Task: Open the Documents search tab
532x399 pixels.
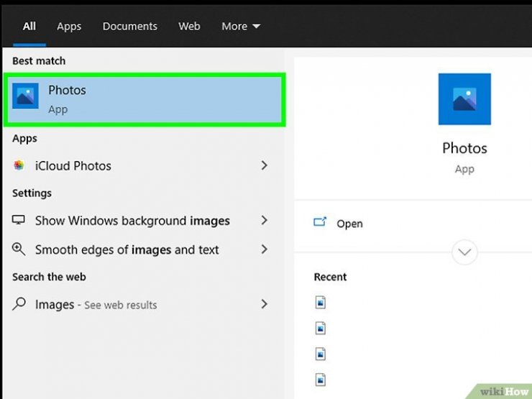Action: 130,26
